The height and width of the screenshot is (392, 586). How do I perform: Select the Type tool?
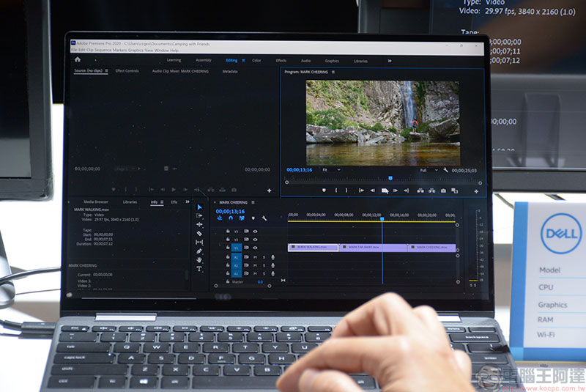coord(199,269)
